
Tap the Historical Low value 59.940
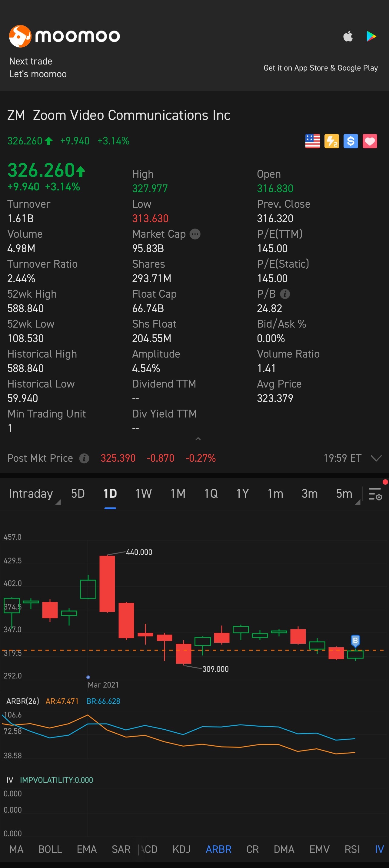point(23,398)
